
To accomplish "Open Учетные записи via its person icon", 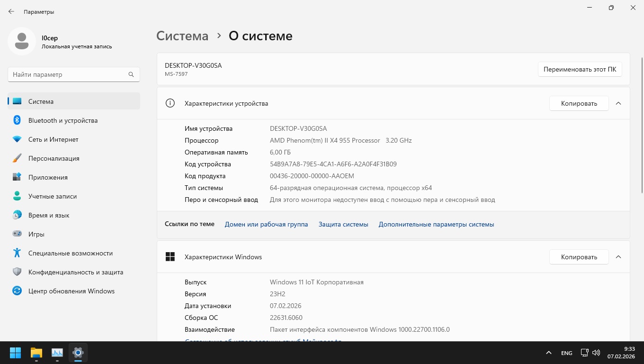I will coord(17,196).
